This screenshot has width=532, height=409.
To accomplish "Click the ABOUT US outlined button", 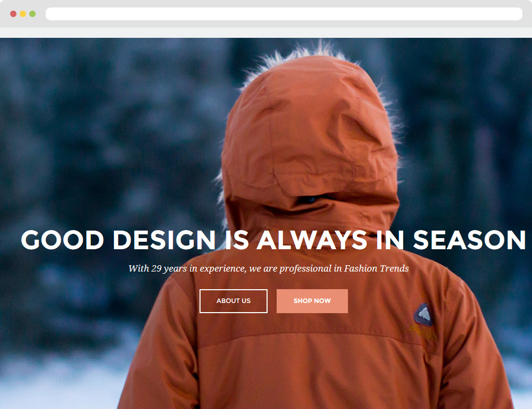I will click(234, 301).
